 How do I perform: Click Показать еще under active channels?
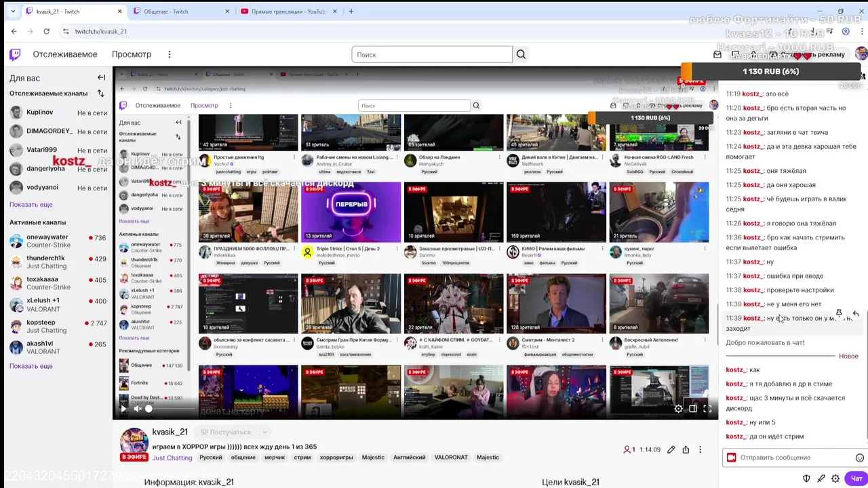click(31, 366)
